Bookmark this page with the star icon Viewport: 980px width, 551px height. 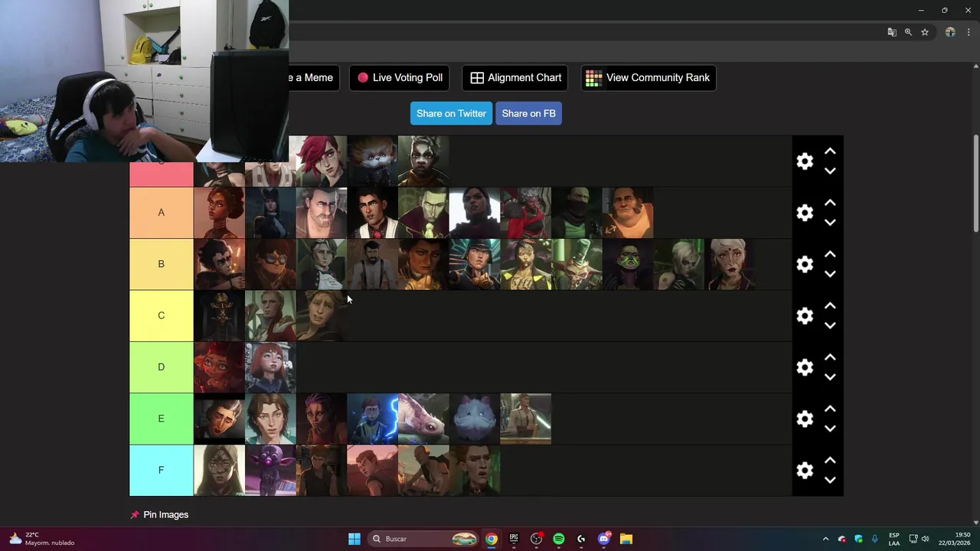coord(925,32)
